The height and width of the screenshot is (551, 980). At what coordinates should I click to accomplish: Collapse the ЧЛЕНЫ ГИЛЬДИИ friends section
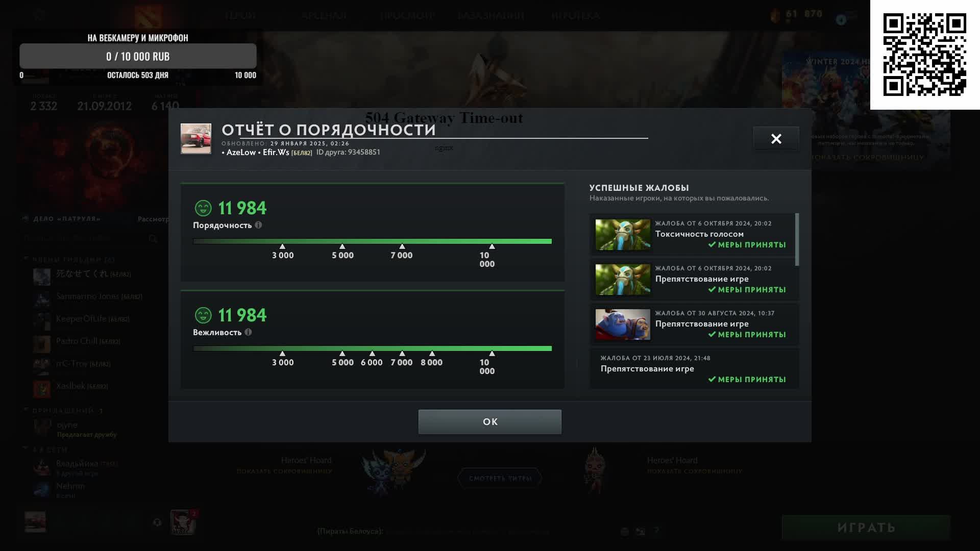[26, 259]
